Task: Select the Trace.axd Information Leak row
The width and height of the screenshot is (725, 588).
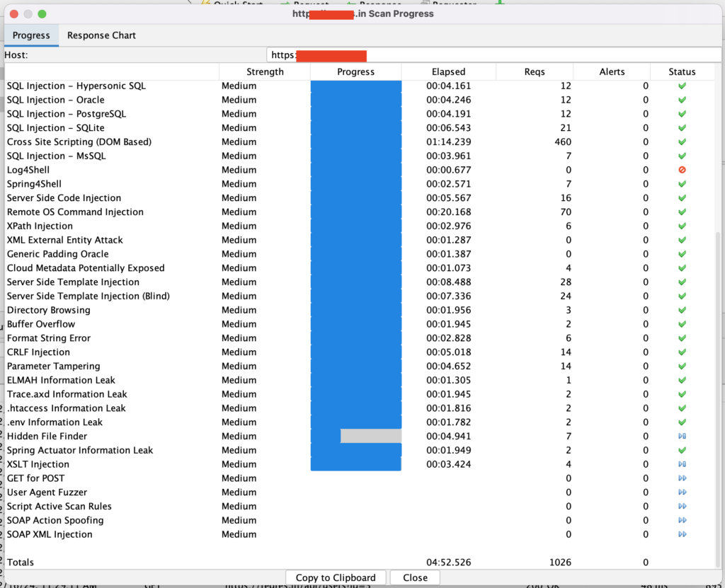Action: point(359,394)
